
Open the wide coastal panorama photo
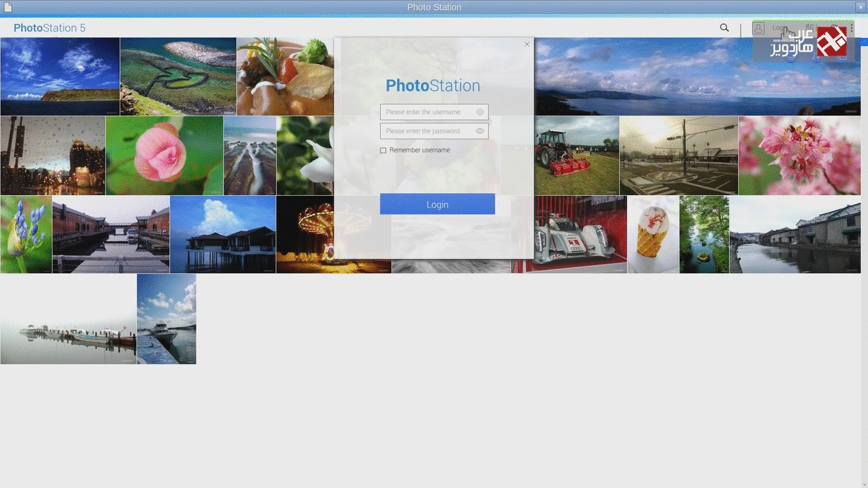698,76
